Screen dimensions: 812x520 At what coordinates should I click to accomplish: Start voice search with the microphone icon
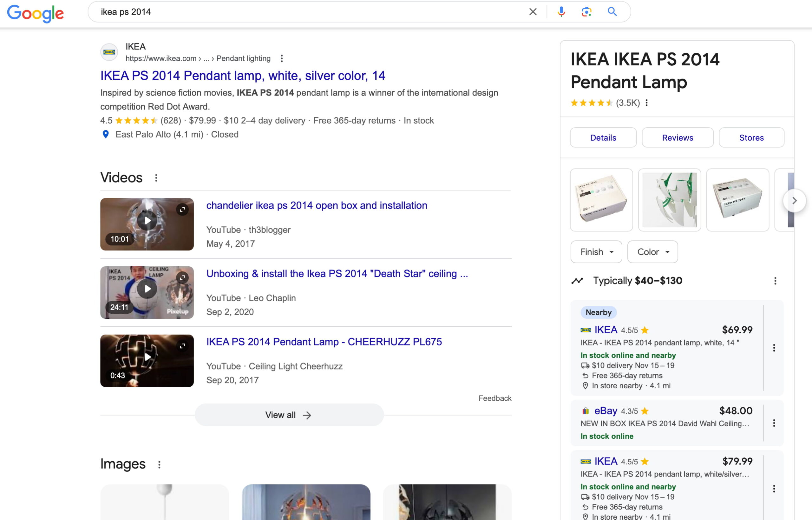point(561,12)
